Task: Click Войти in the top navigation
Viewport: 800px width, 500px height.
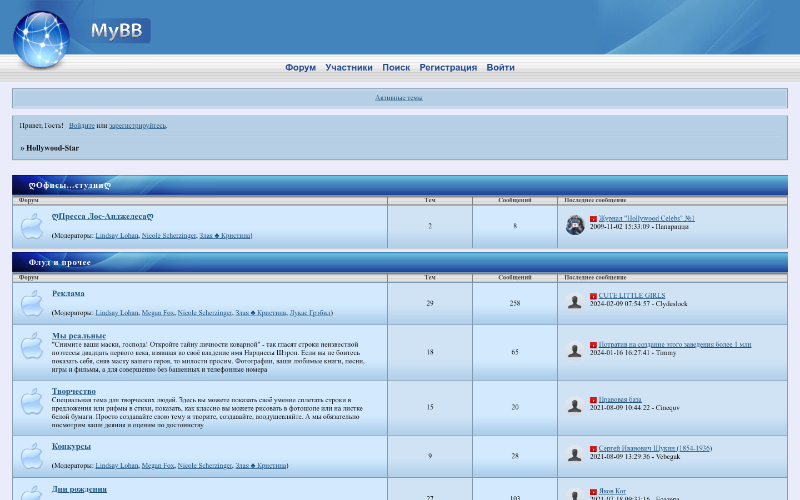Action: 501,68
